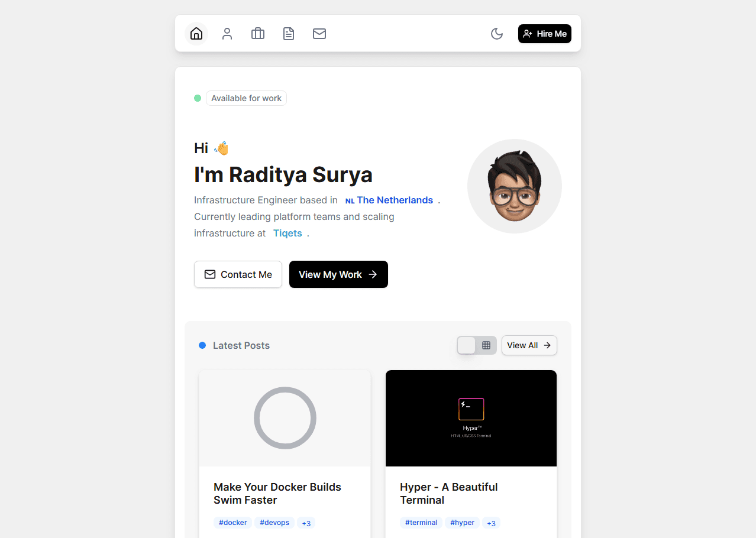Open the Blog document icon
This screenshot has width=756, height=538.
[x=289, y=34]
